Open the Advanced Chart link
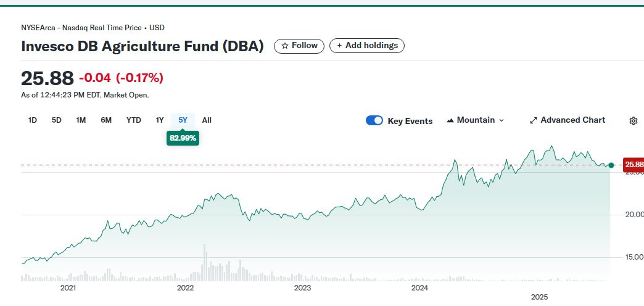The width and height of the screenshot is (644, 306). click(x=568, y=120)
